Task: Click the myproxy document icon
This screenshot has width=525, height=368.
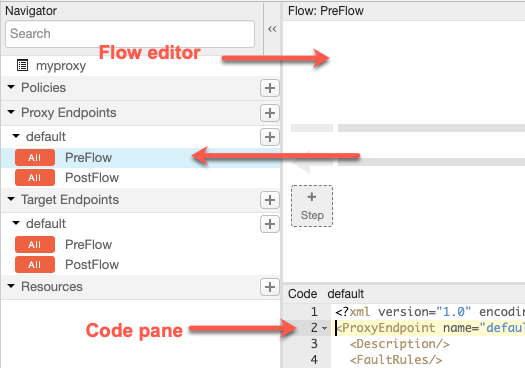Action: click(x=22, y=65)
